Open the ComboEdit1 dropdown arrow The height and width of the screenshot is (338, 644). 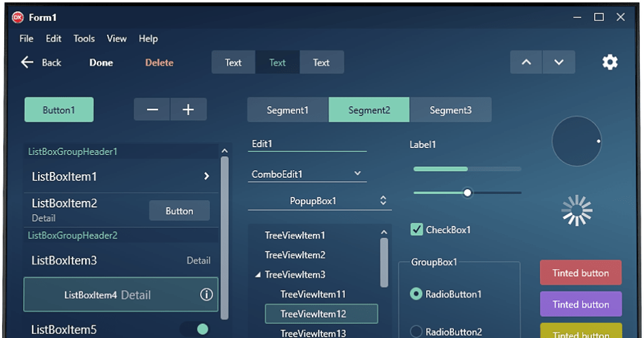(x=358, y=174)
